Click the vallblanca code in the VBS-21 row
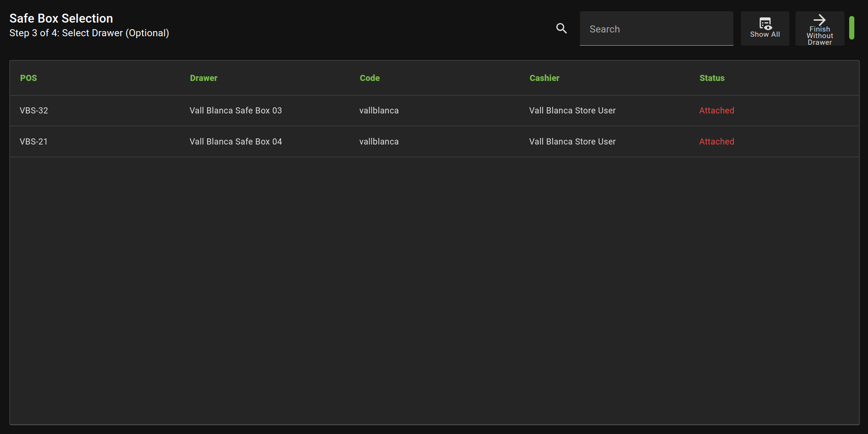Image resolution: width=868 pixels, height=434 pixels. [379, 142]
